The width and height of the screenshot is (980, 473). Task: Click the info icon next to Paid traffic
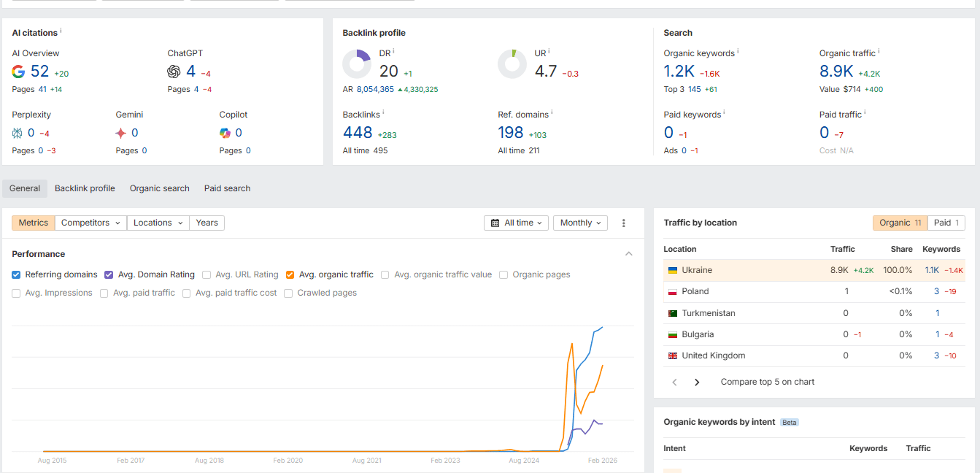[x=865, y=113]
